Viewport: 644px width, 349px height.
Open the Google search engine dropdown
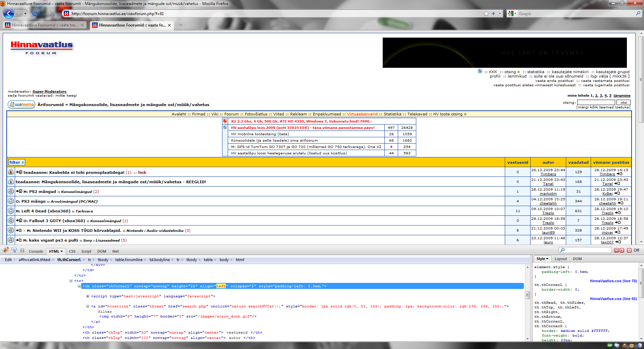(x=515, y=14)
